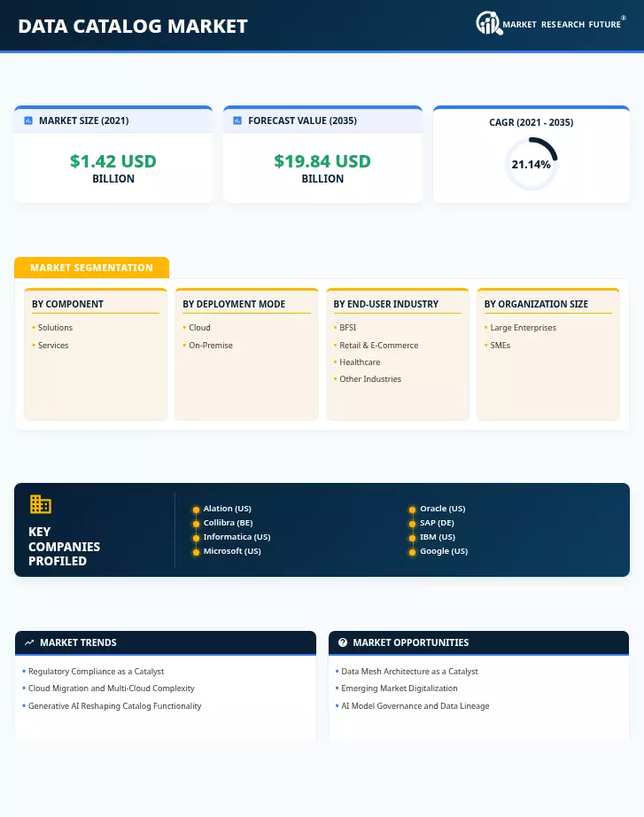644x817 pixels.
Task: Click the Market Research Future logo icon
Action: click(489, 23)
